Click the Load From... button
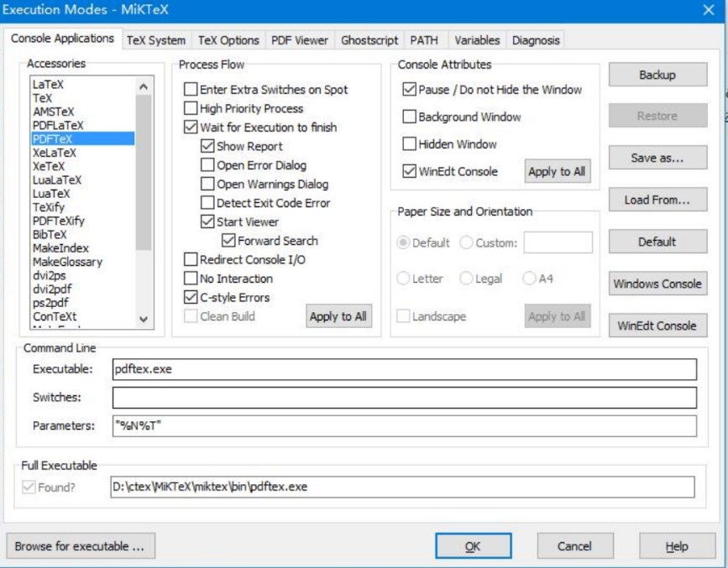Viewport: 728px width, 568px height. click(657, 201)
